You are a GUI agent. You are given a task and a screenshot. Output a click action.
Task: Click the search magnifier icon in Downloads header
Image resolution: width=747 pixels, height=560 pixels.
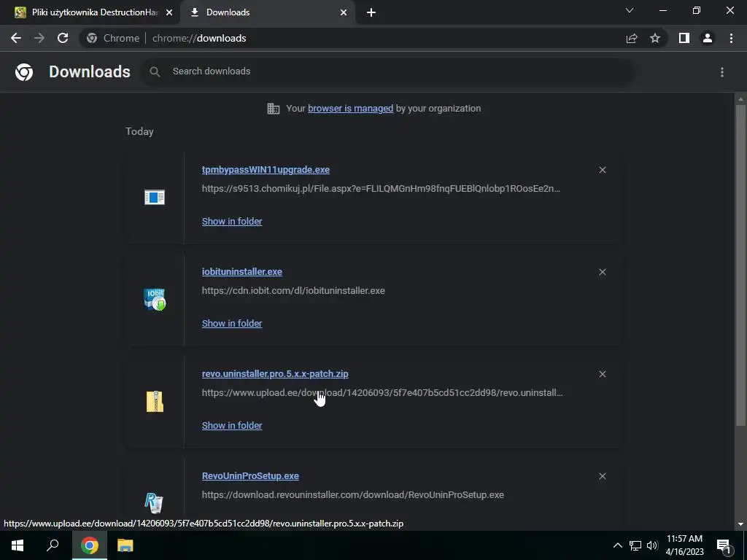pyautogui.click(x=155, y=71)
